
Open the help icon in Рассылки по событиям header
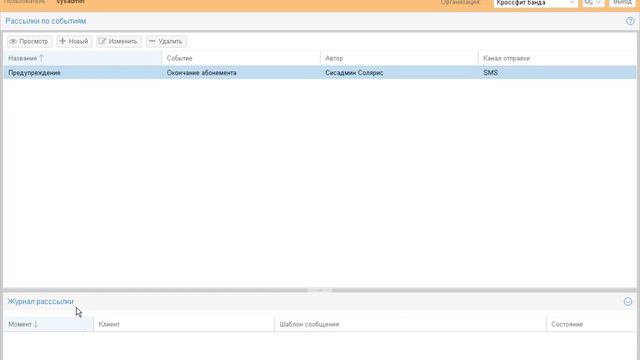630,21
